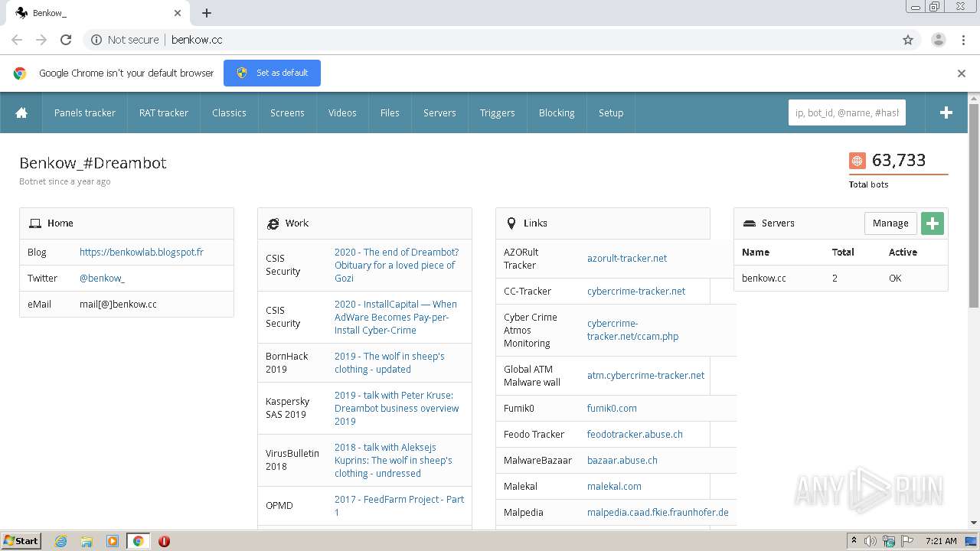Image resolution: width=980 pixels, height=551 pixels.
Task: Click the Manage servers button
Action: click(890, 223)
